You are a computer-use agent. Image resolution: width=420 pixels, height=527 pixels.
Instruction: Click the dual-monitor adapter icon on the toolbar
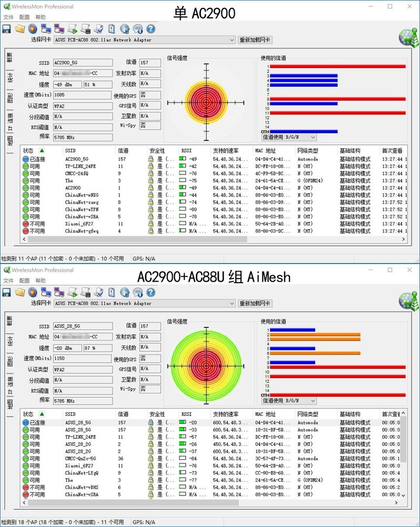coord(46,28)
